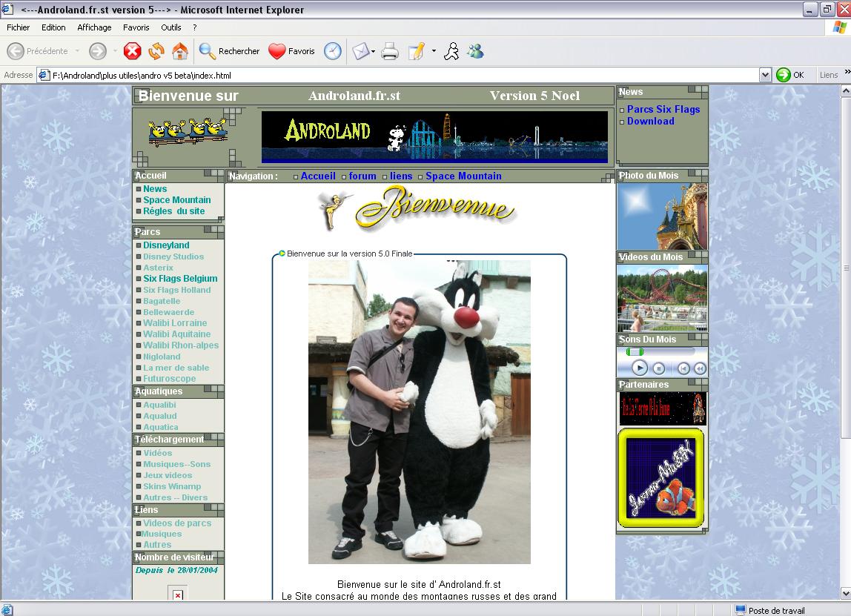Open dropdown arrow next to Précédente

pyautogui.click(x=77, y=51)
